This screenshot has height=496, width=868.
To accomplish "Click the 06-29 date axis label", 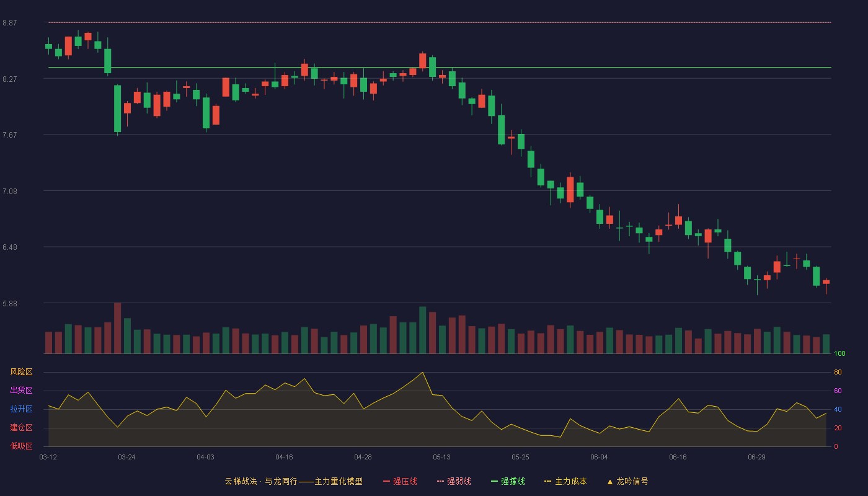I will coord(756,457).
